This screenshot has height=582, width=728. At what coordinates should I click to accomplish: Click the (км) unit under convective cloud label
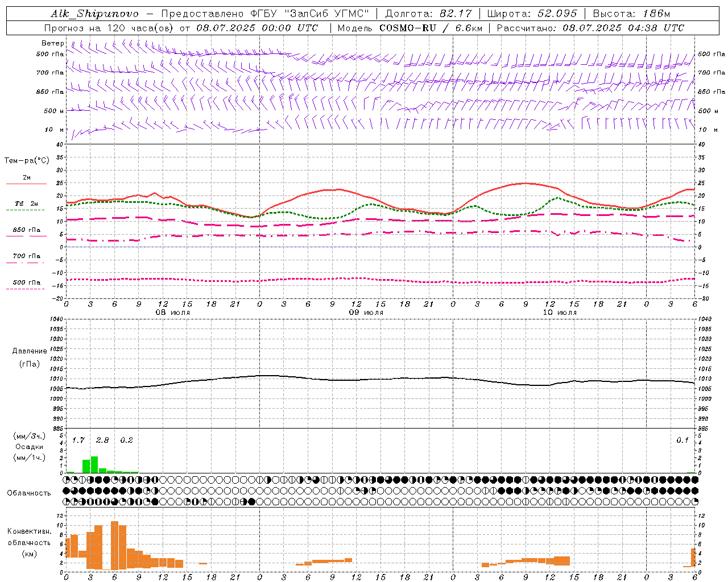click(x=30, y=554)
